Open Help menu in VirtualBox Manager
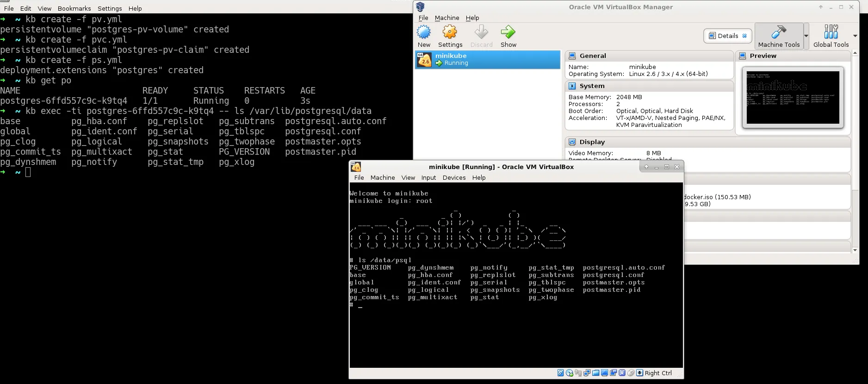The width and height of the screenshot is (868, 384). 472,18
